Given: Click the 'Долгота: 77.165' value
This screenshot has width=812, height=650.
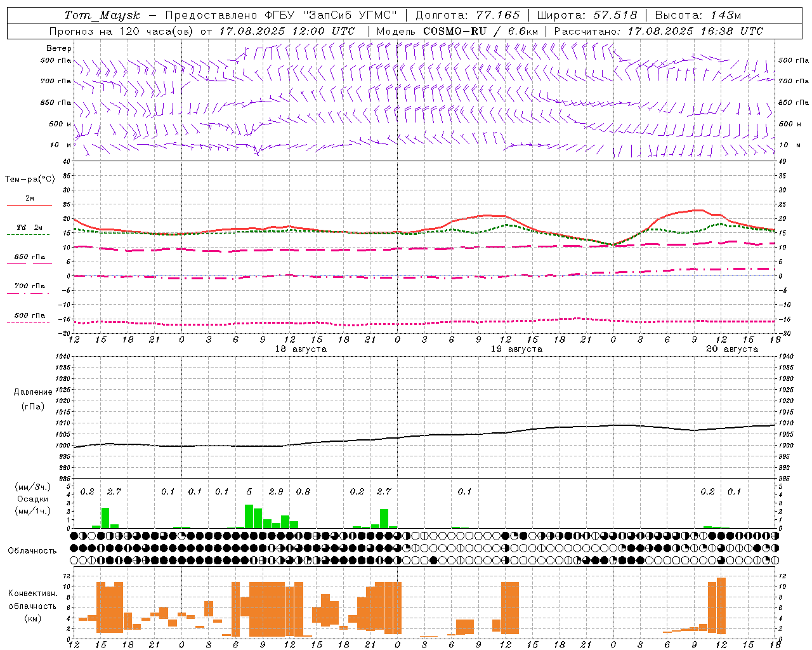Looking at the screenshot, I should [x=468, y=15].
